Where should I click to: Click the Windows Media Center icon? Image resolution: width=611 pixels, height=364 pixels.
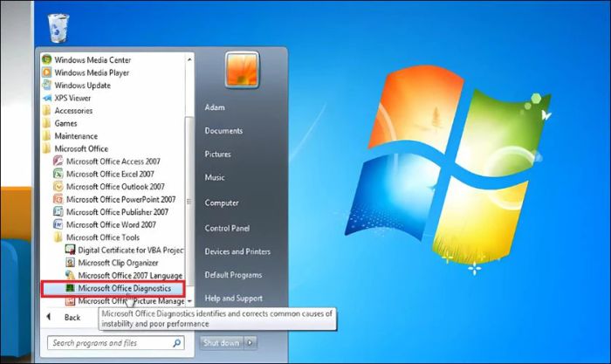(47, 59)
